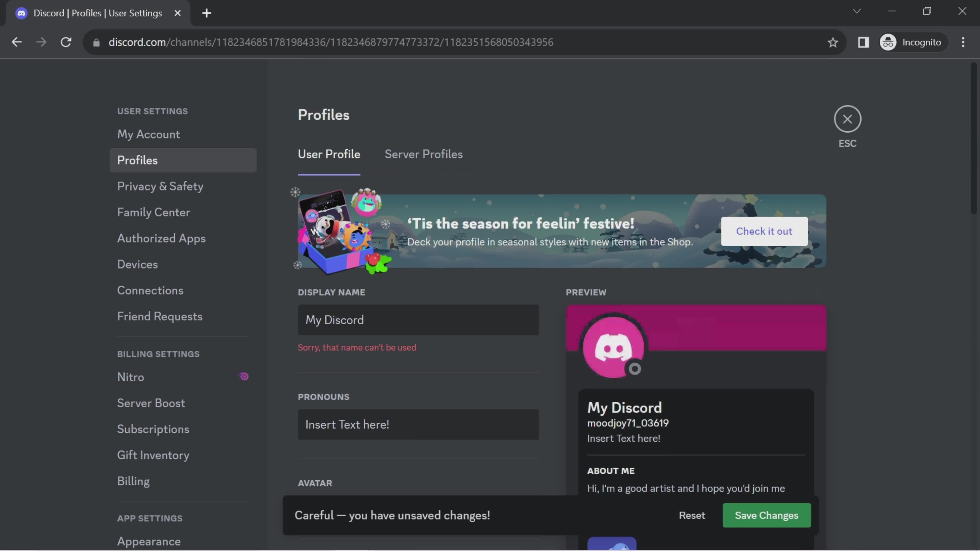Click the browser extensions icon
The height and width of the screenshot is (551, 980).
[x=864, y=42]
